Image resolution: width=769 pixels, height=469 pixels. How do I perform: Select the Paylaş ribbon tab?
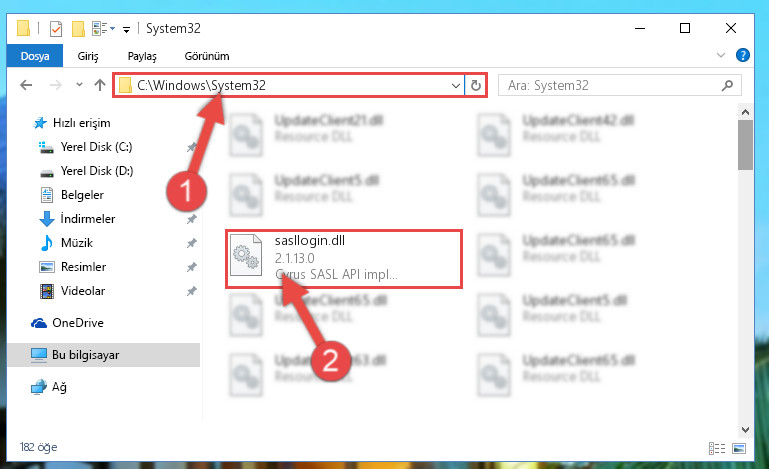tap(142, 56)
